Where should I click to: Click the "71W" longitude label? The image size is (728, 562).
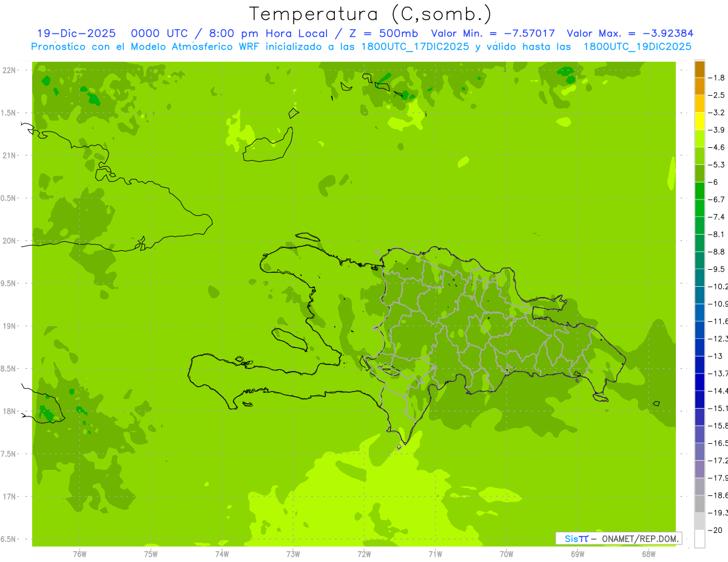click(435, 554)
